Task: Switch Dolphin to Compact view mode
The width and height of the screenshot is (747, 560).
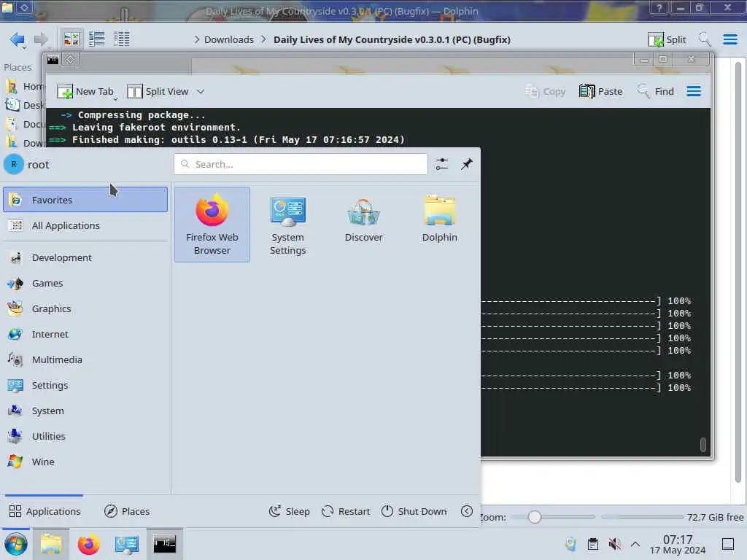Action: pos(97,39)
